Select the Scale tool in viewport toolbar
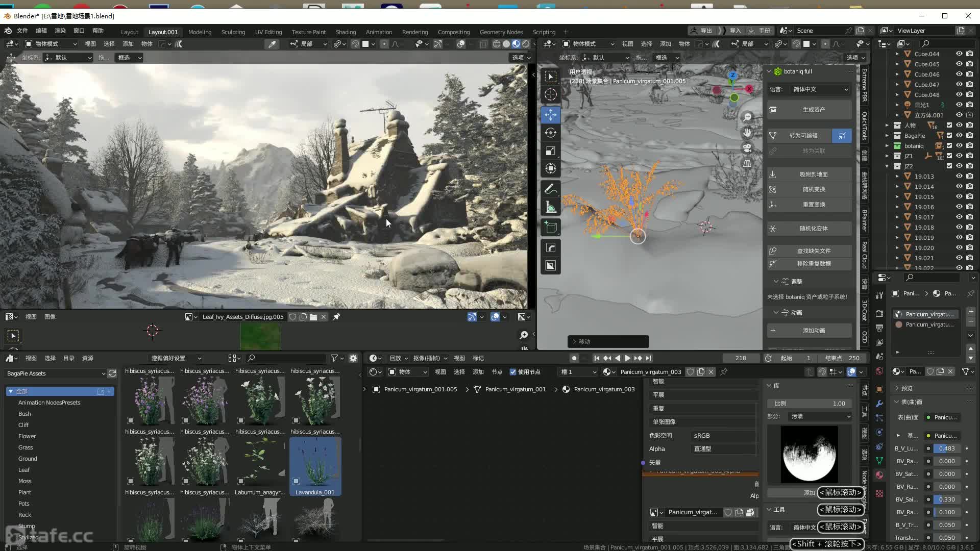The image size is (980, 551). click(x=550, y=151)
